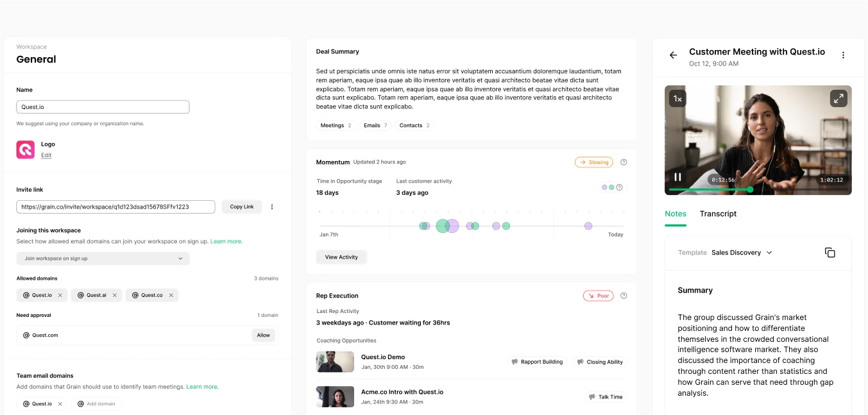868x415 pixels.
Task: Copy notes with the copy icon
Action: pyautogui.click(x=830, y=253)
